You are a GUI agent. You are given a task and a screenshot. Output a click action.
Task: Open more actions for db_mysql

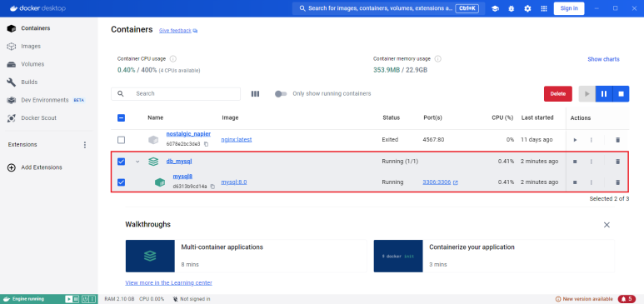pos(592,162)
